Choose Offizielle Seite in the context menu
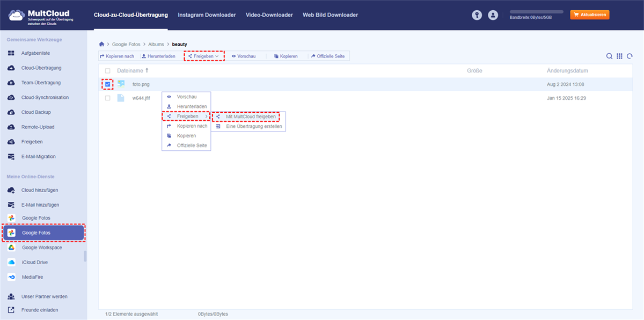 pos(186,146)
